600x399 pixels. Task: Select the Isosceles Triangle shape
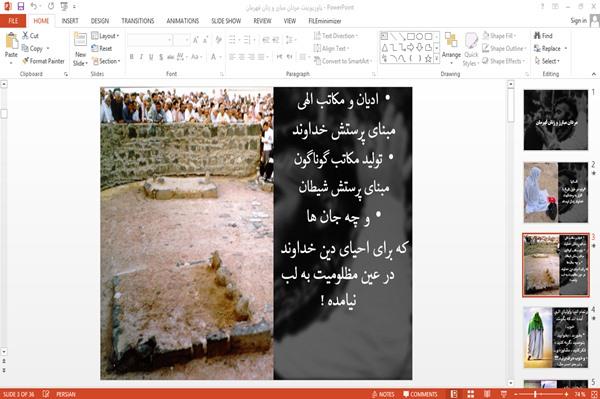(x=385, y=47)
